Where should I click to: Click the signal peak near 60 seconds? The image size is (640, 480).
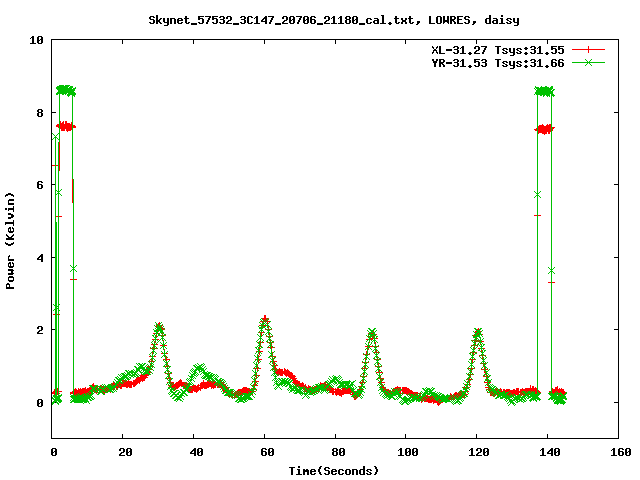[265, 321]
